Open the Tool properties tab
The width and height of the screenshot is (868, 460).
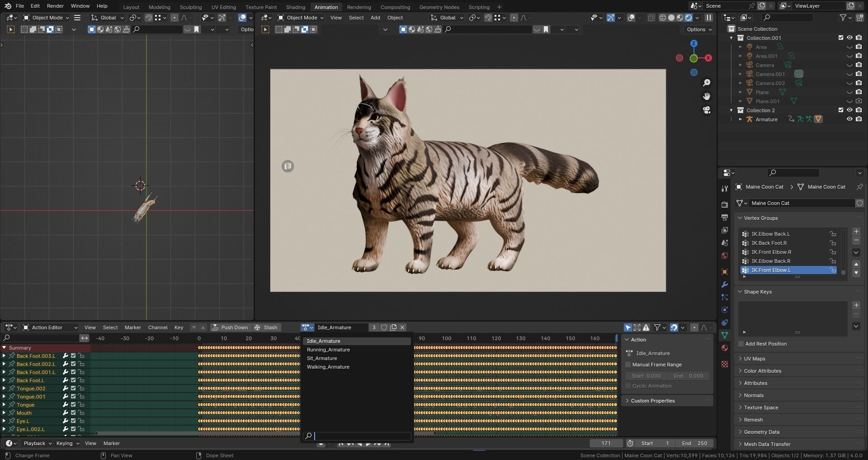[x=725, y=188]
